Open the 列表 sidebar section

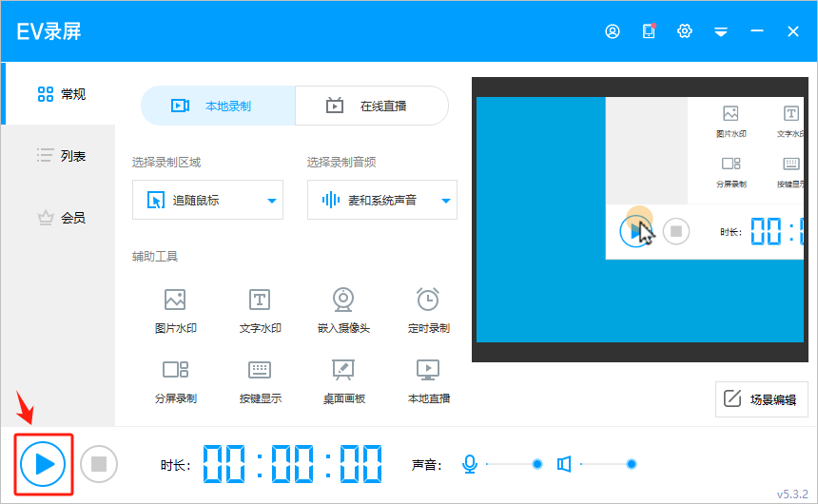click(61, 155)
